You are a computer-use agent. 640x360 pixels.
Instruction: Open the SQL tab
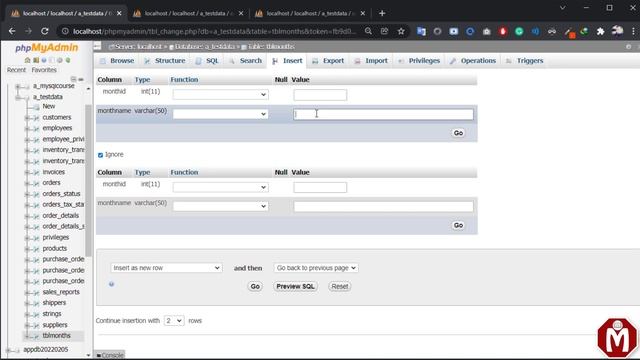pyautogui.click(x=207, y=60)
